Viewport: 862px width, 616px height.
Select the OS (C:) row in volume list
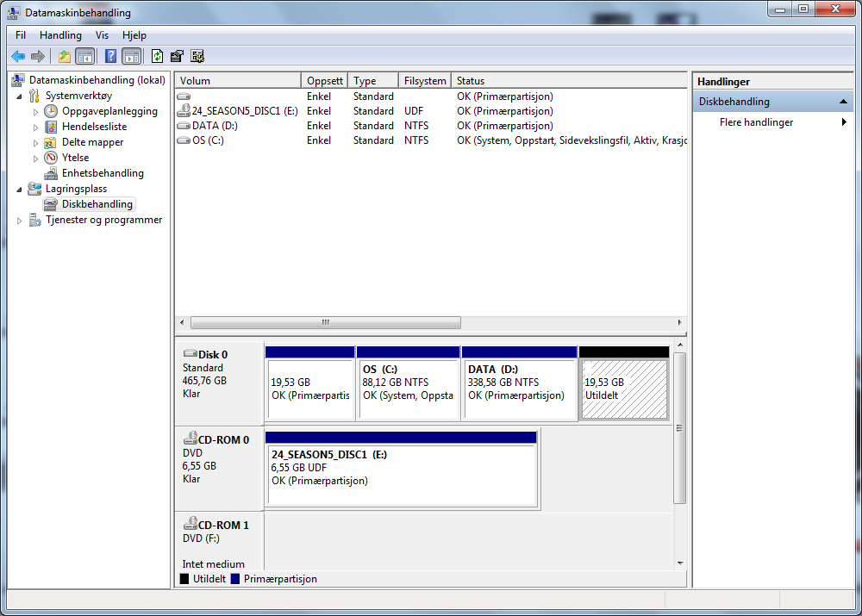432,140
